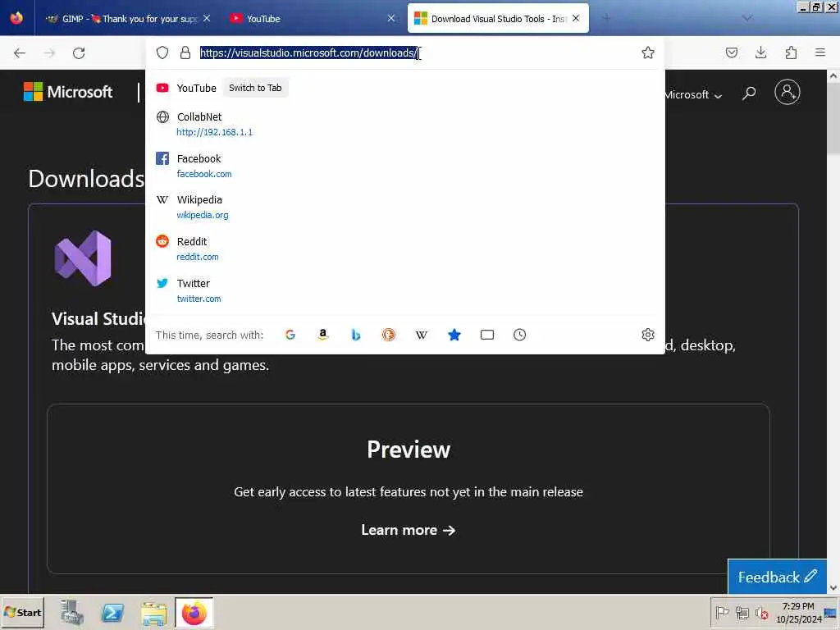The height and width of the screenshot is (630, 840).
Task: Click Switch to Tab for YouTube suggestion
Action: 255,88
